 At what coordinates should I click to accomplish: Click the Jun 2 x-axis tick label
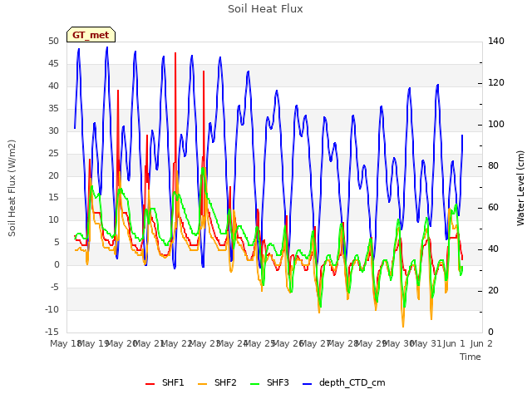481,343
